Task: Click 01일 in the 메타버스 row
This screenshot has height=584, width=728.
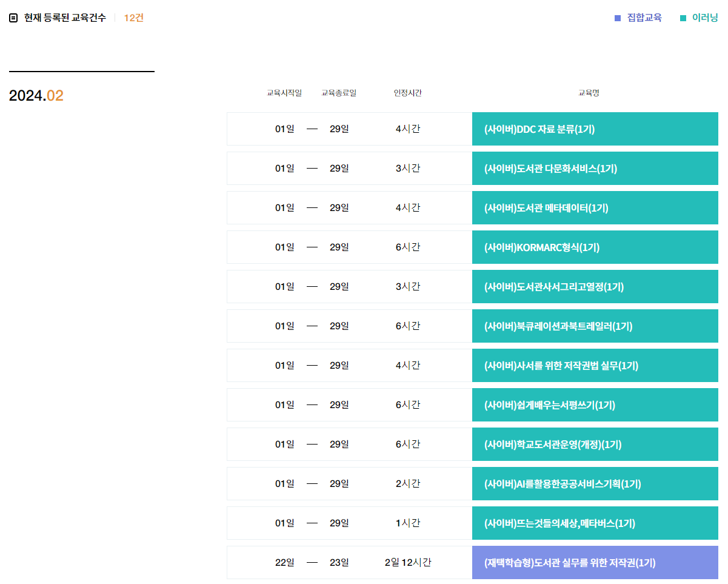Action: 285,523
